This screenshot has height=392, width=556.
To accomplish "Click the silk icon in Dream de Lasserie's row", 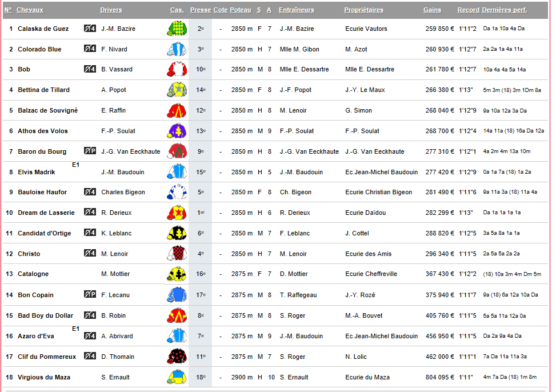I will tap(177, 213).
